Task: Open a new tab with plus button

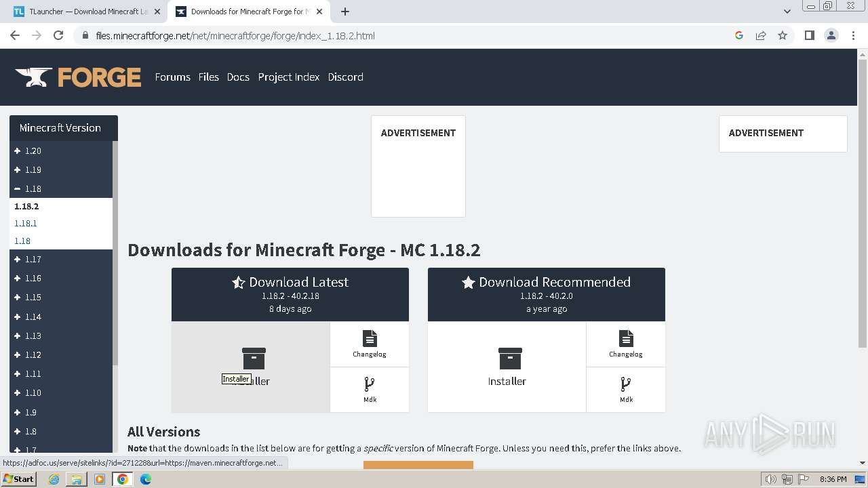Action: (345, 12)
